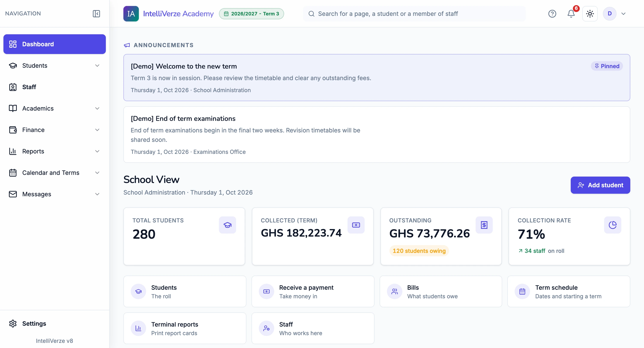Open the Terminal reports shortcut card
The width and height of the screenshot is (644, 348).
click(184, 328)
